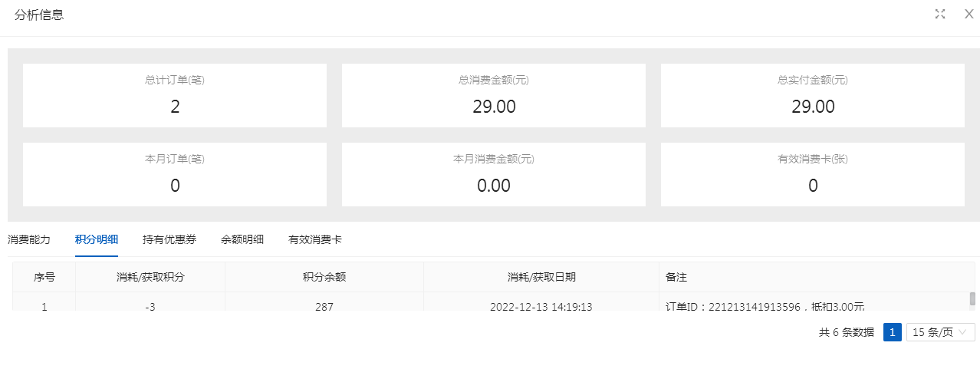Switch to the 消费能力 tab

pos(29,239)
